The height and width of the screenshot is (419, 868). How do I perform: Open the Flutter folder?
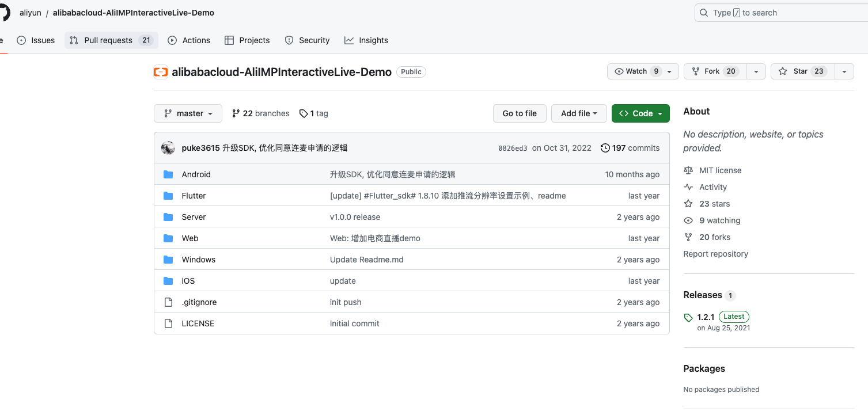point(194,196)
